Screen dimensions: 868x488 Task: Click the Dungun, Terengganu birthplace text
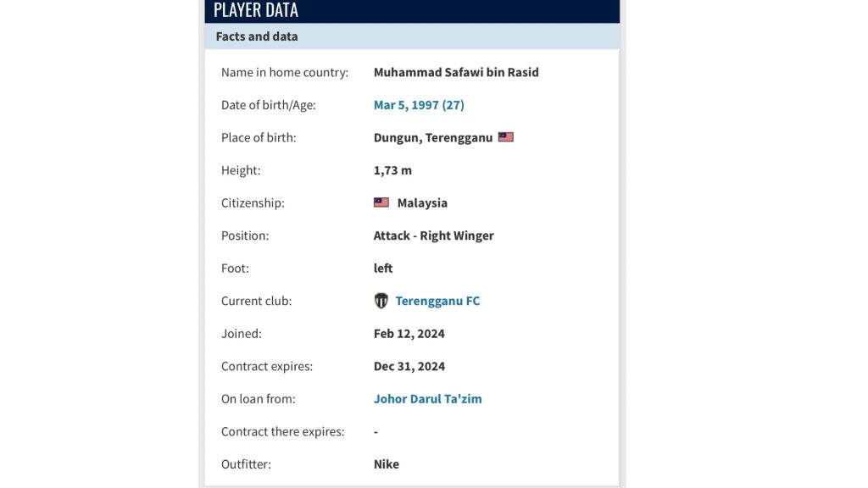tap(433, 137)
